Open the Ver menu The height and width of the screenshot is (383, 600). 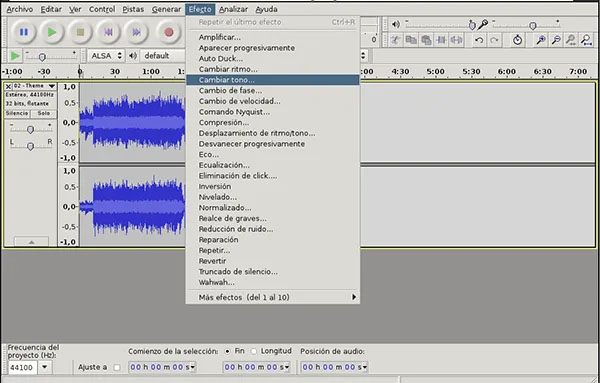tap(75, 9)
